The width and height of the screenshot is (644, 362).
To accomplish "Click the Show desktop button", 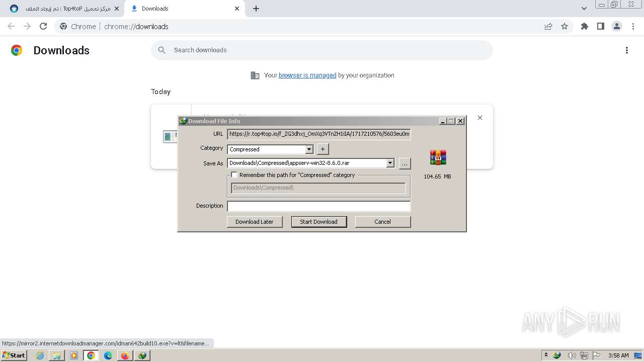I will pos(639,355).
